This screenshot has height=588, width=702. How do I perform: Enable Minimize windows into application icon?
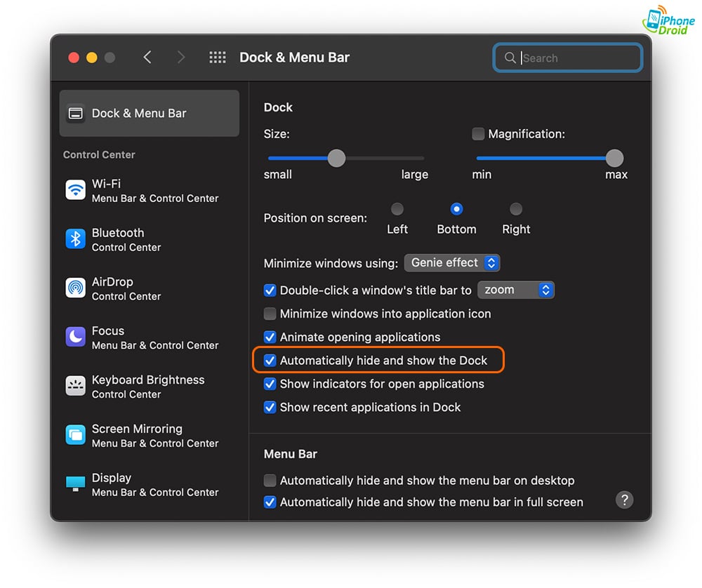pos(270,314)
